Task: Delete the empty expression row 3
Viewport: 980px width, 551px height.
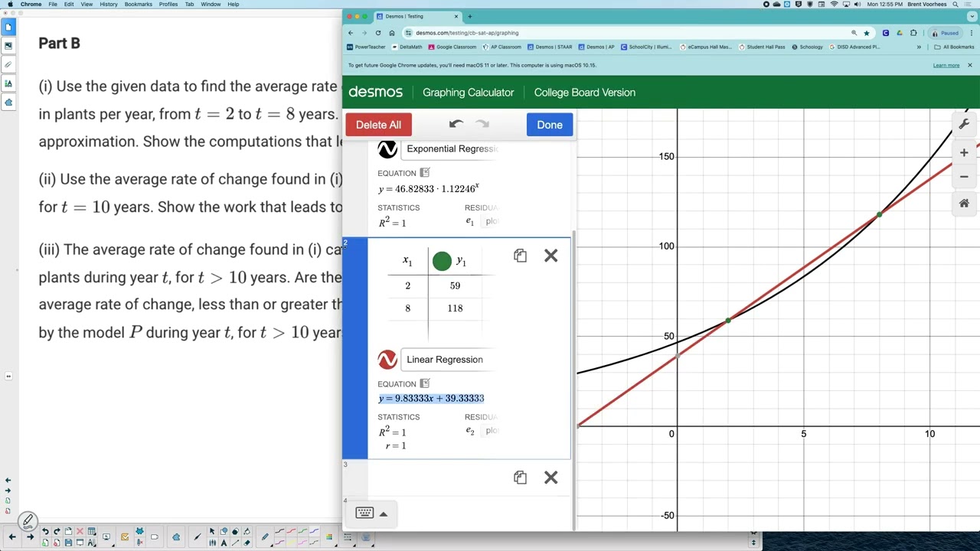Action: point(550,478)
